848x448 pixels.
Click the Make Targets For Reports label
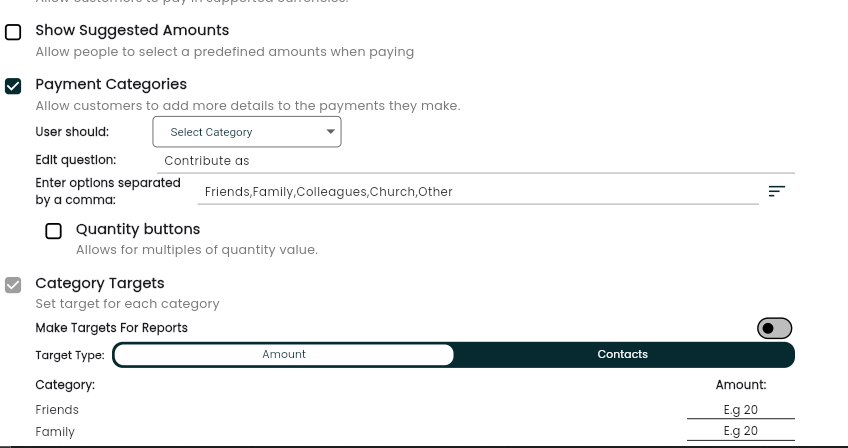111,328
